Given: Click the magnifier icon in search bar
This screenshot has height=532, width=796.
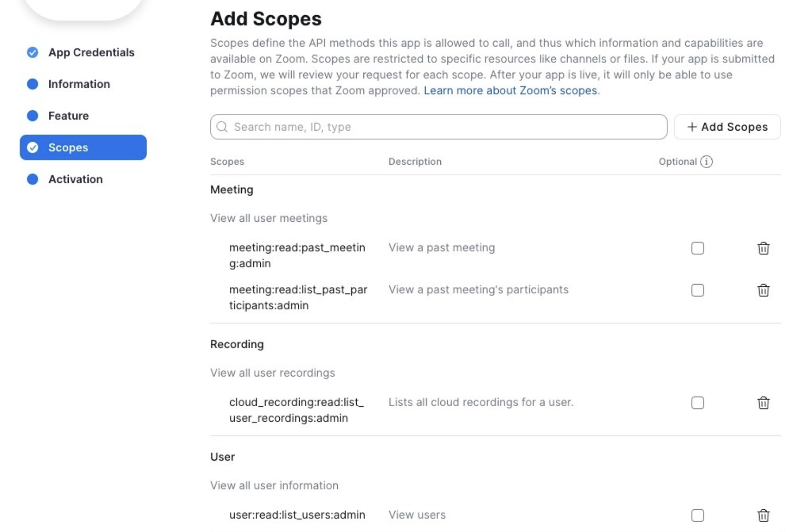Looking at the screenshot, I should click(x=222, y=127).
